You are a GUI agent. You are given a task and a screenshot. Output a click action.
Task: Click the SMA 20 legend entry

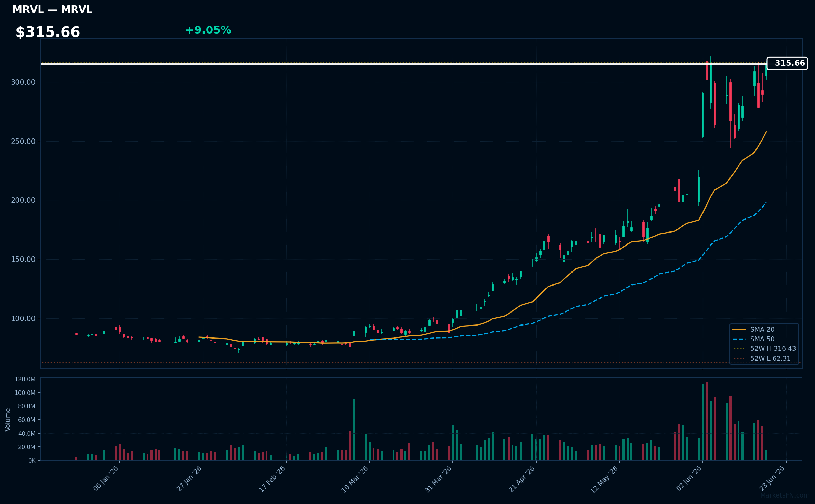pos(753,329)
